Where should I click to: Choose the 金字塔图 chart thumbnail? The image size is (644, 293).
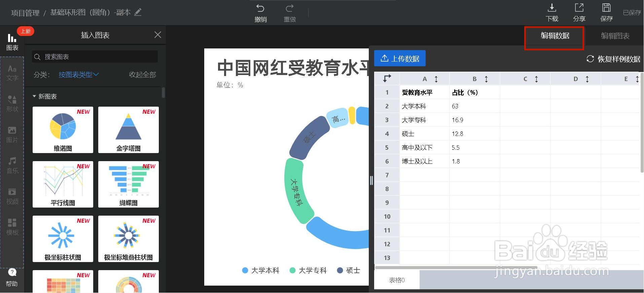coord(129,130)
